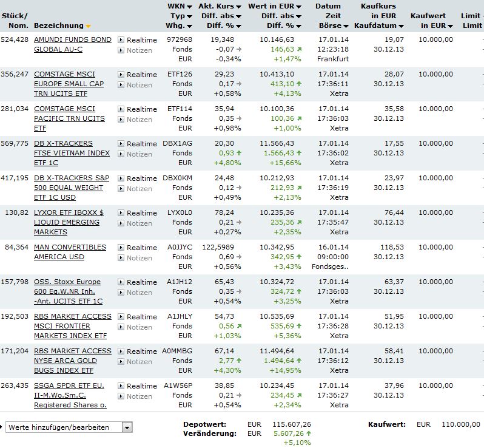Click Wert in EUR 11.494,64
This screenshot has width=484, height=448.
tap(277, 351)
